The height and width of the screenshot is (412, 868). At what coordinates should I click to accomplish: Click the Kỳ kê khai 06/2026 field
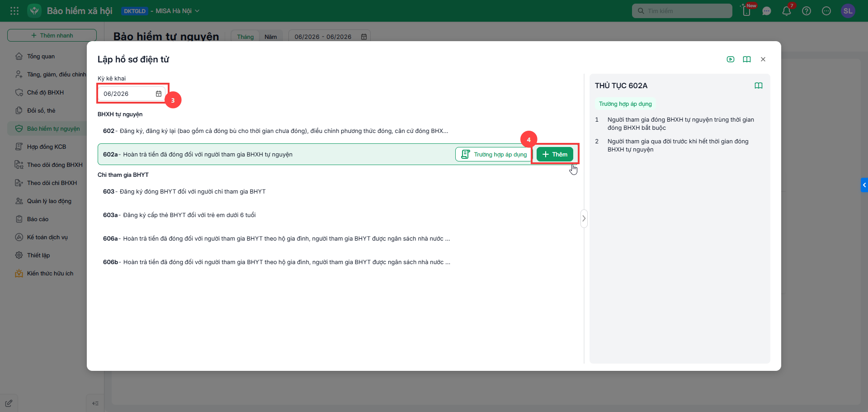pos(132,94)
